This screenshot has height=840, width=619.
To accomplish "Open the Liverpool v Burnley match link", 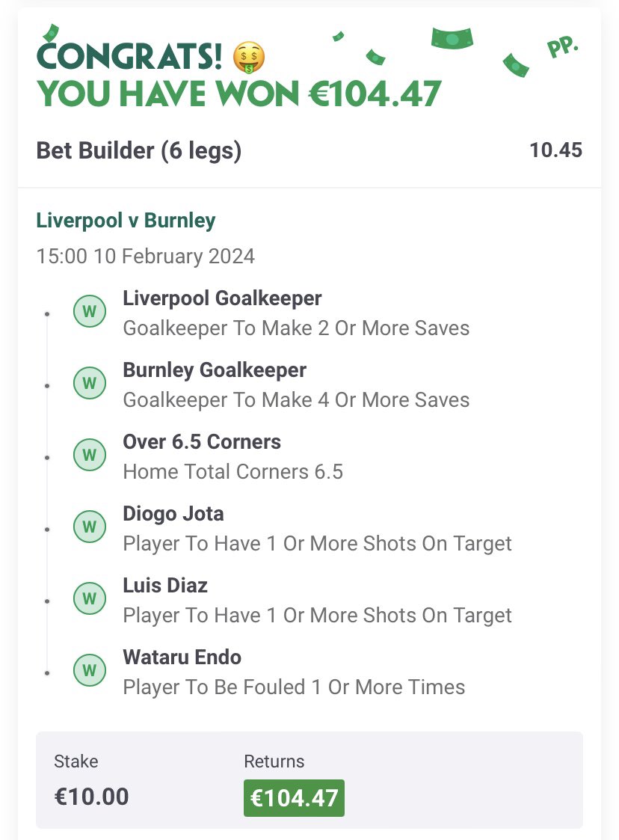I will pos(126,220).
